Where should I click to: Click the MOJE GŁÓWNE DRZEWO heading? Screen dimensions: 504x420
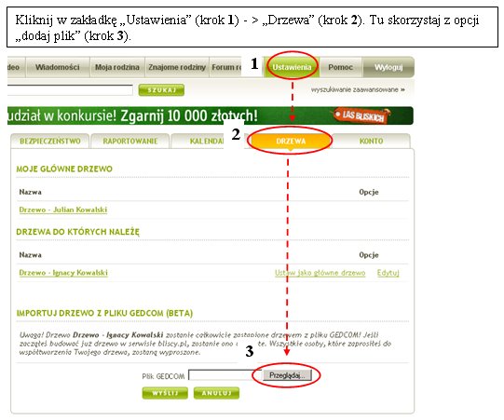click(64, 169)
